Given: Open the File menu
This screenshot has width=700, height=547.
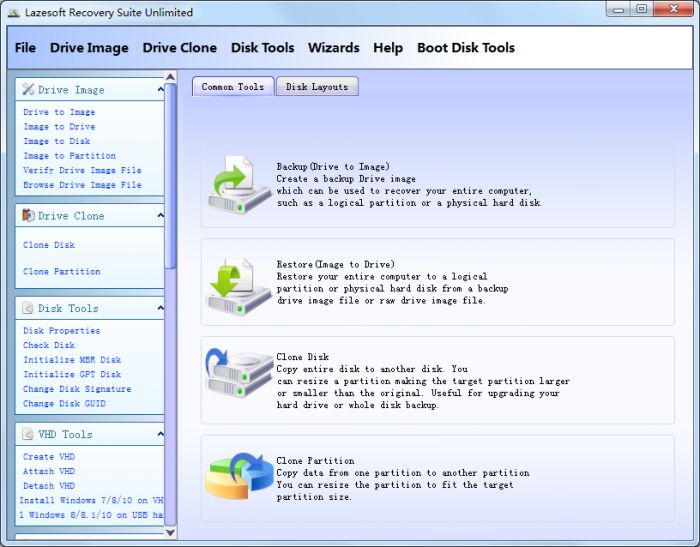Looking at the screenshot, I should (25, 47).
